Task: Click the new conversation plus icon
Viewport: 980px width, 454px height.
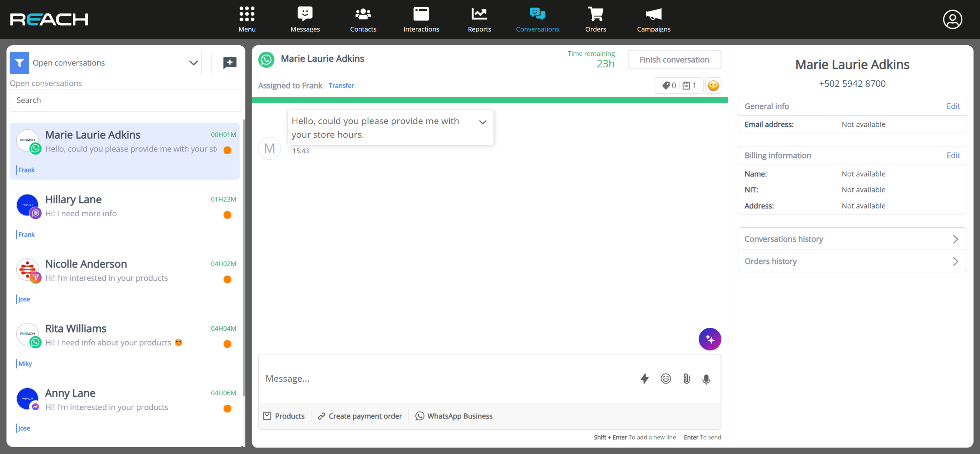Action: (x=230, y=62)
